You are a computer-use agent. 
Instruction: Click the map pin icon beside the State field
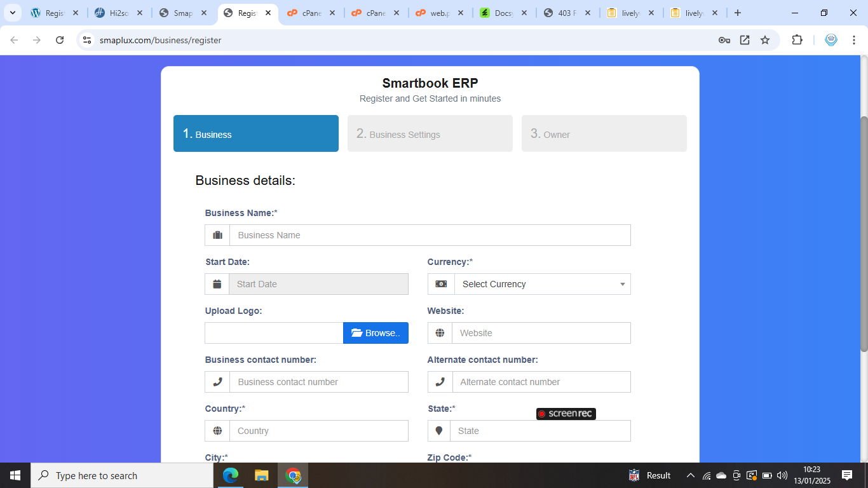point(438,431)
